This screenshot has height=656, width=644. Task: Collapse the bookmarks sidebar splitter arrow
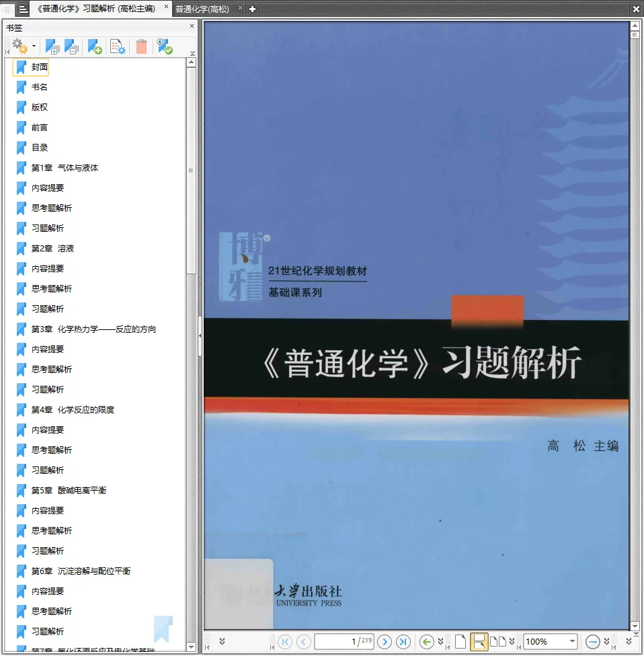[200, 336]
